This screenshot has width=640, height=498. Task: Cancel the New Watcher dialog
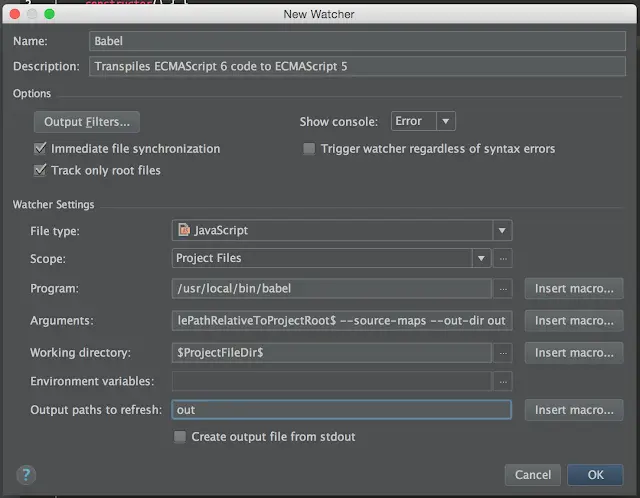tap(533, 475)
